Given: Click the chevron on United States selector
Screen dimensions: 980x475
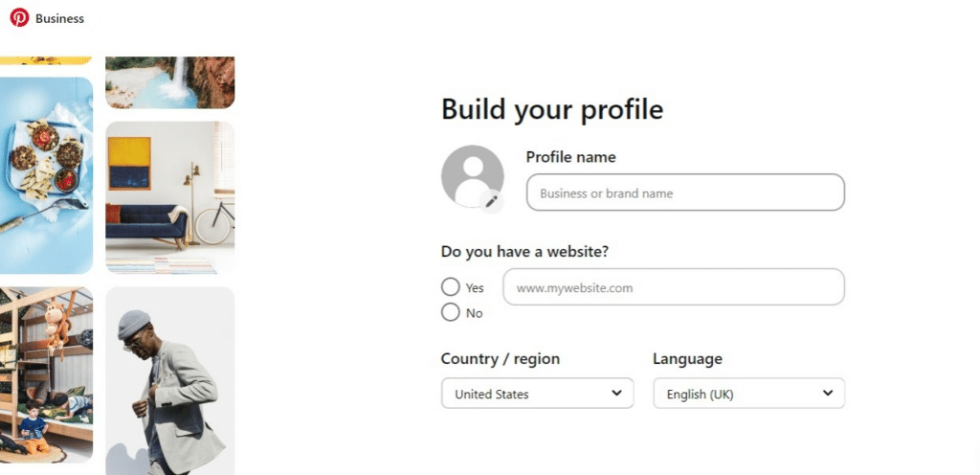Looking at the screenshot, I should (617, 394).
